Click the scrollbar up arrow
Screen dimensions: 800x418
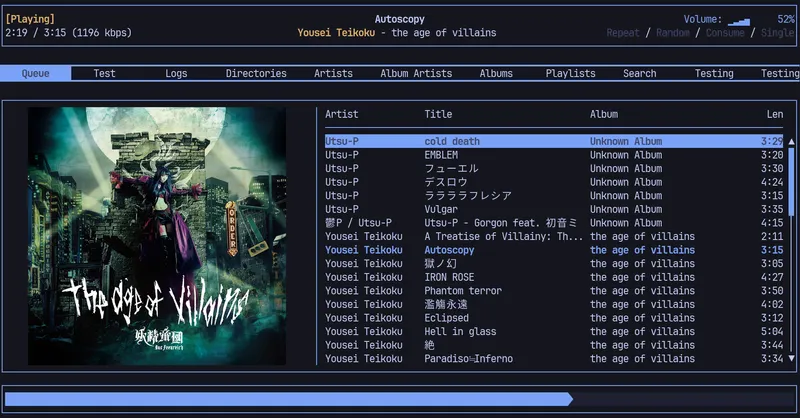coord(791,141)
